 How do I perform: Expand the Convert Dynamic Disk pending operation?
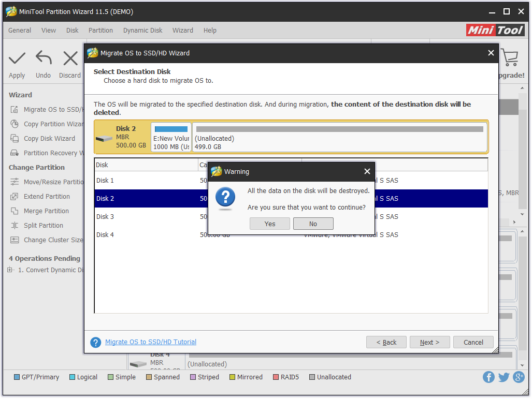pyautogui.click(x=10, y=270)
